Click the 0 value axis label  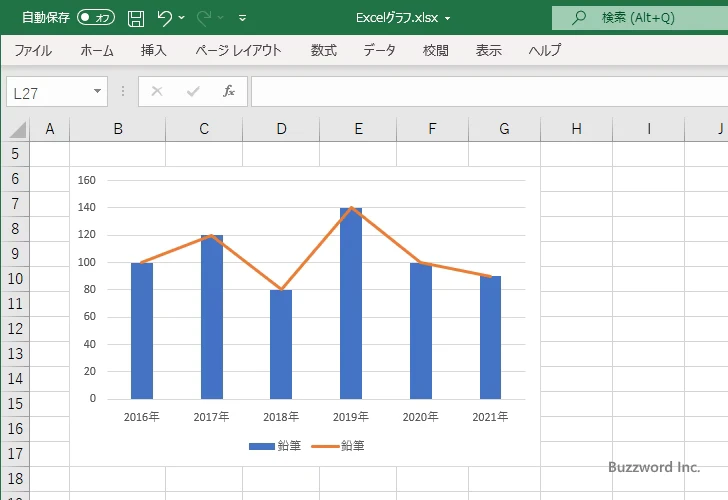(x=92, y=398)
